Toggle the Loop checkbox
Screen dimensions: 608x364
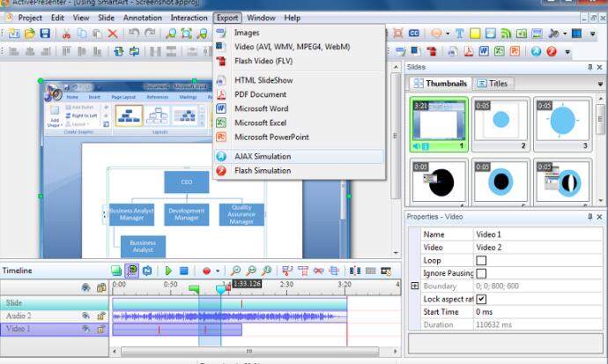pyautogui.click(x=481, y=261)
